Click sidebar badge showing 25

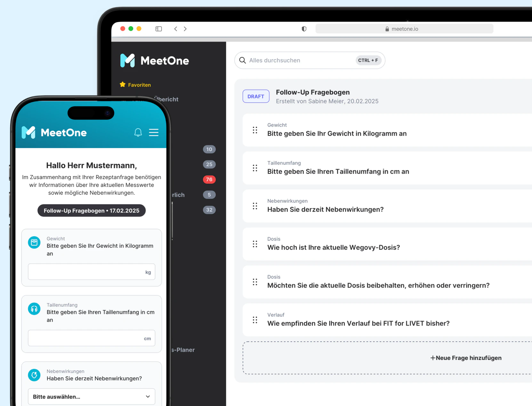click(x=209, y=164)
